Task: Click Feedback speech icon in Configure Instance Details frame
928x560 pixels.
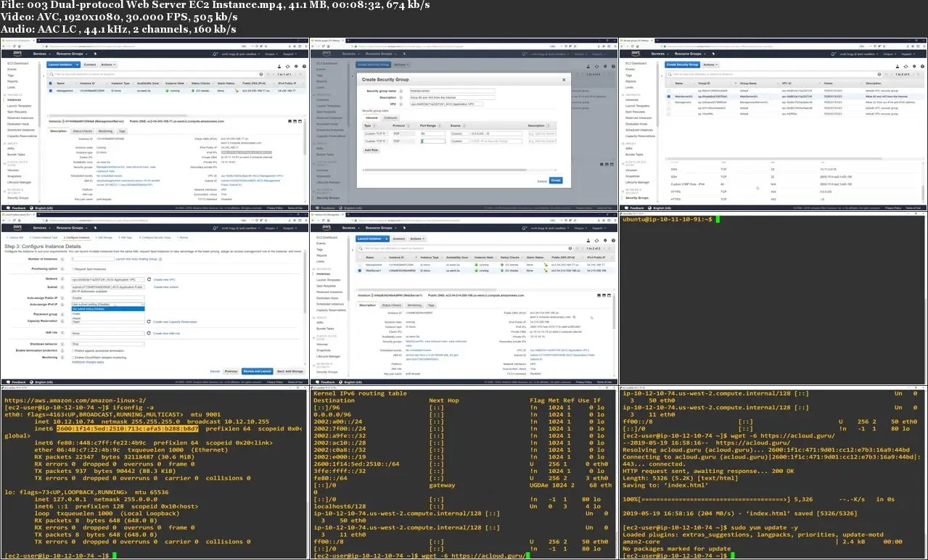Action: pyautogui.click(x=9, y=382)
